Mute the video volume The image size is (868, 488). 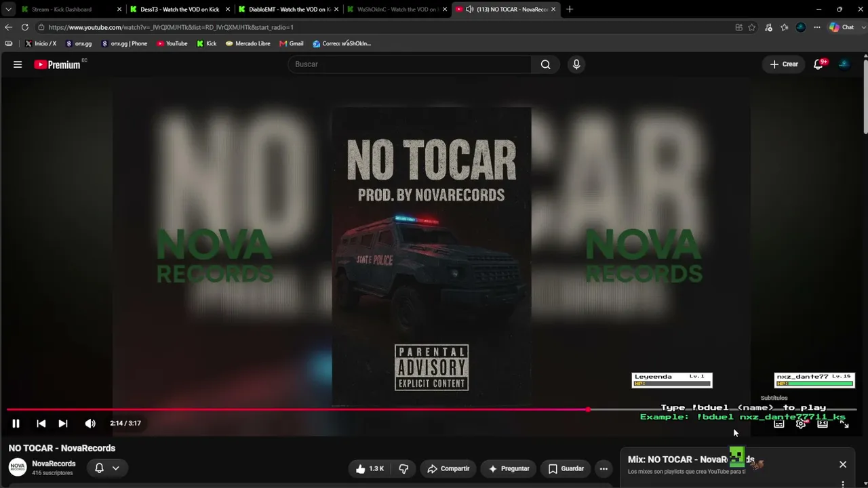pos(90,424)
